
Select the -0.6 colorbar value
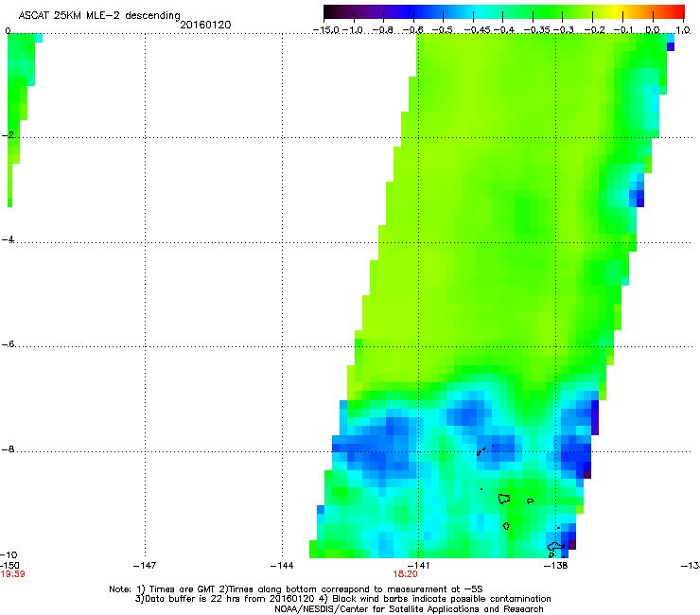[x=413, y=30]
